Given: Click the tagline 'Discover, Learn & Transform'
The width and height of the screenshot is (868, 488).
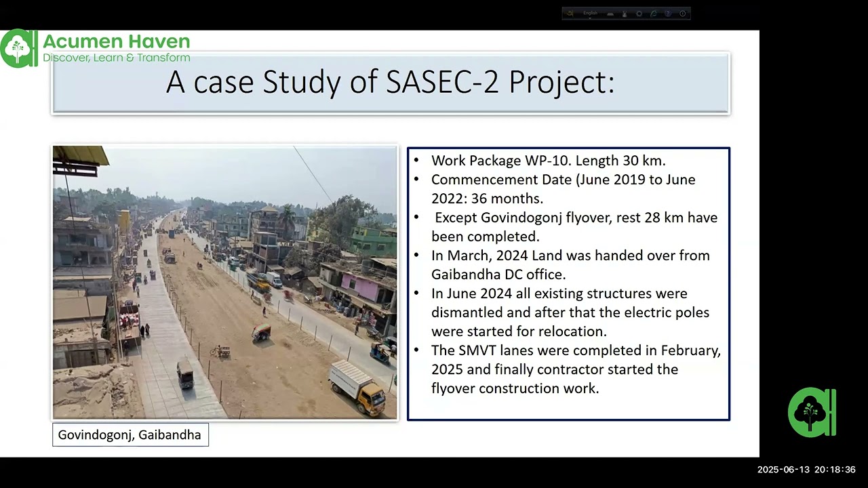Looking at the screenshot, I should pos(116,58).
